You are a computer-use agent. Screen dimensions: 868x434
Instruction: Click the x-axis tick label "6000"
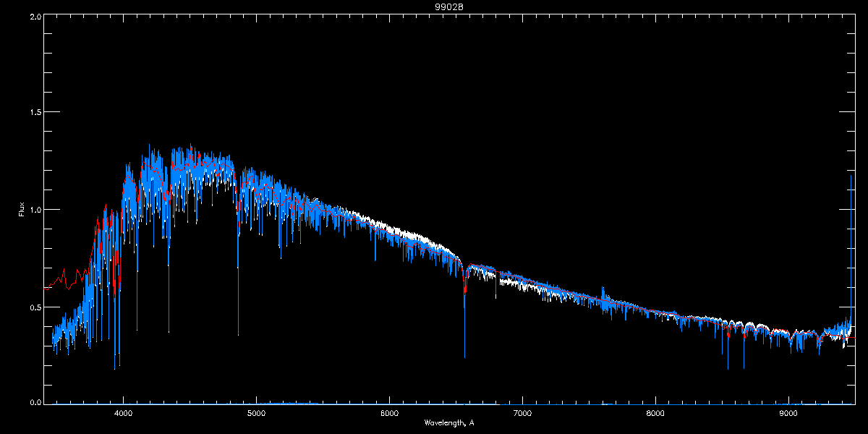pos(389,414)
